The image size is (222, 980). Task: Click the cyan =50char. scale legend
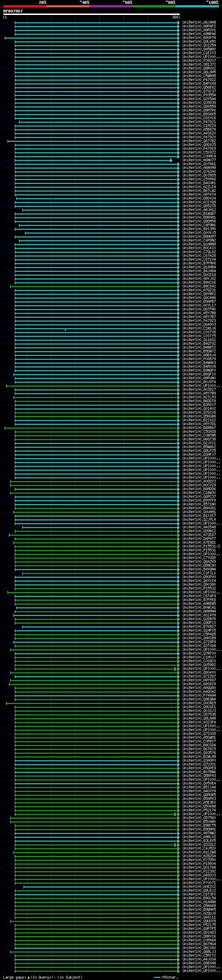click(x=166, y=977)
